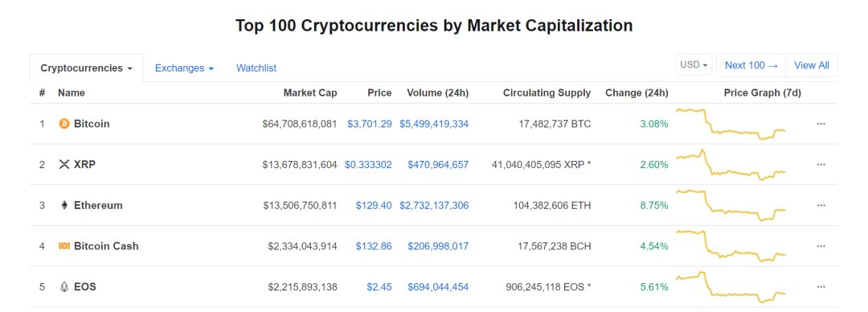Viewport: 868px width, 312px height.
Task: Click the Ethereum diamond icon
Action: tap(64, 206)
